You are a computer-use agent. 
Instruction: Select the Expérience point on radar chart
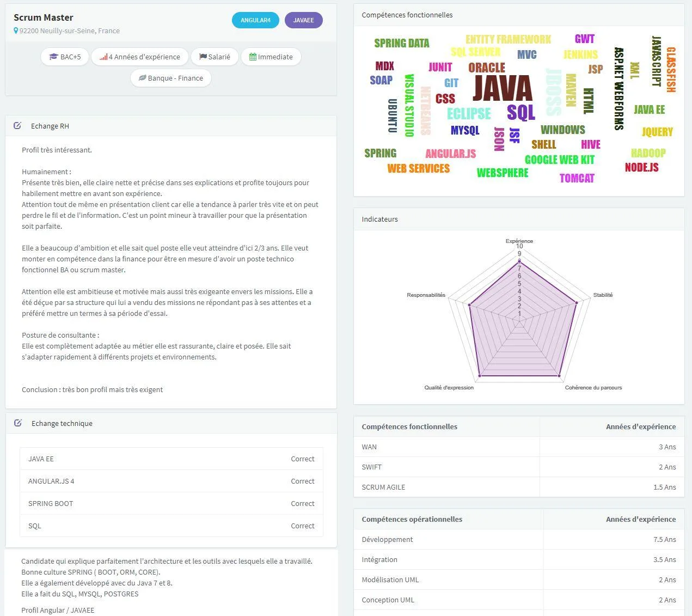point(519,262)
